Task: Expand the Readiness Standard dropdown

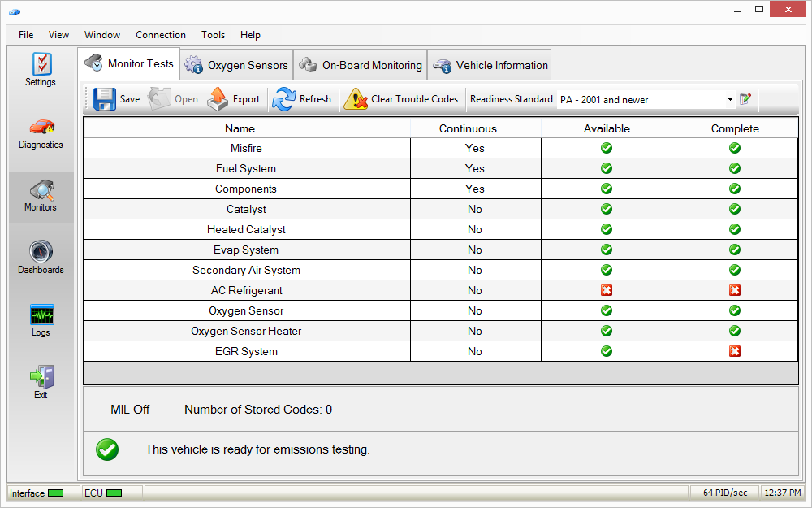Action: pos(730,100)
